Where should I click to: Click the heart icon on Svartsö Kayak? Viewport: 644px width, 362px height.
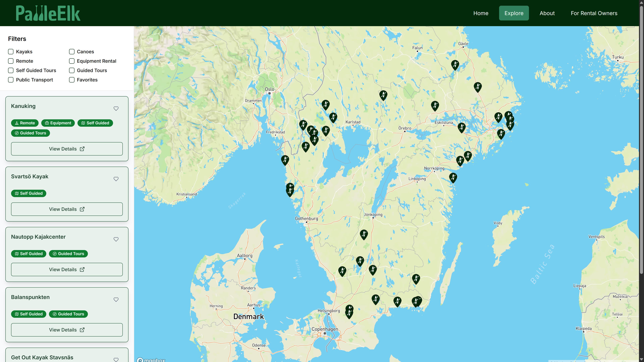pyautogui.click(x=116, y=179)
